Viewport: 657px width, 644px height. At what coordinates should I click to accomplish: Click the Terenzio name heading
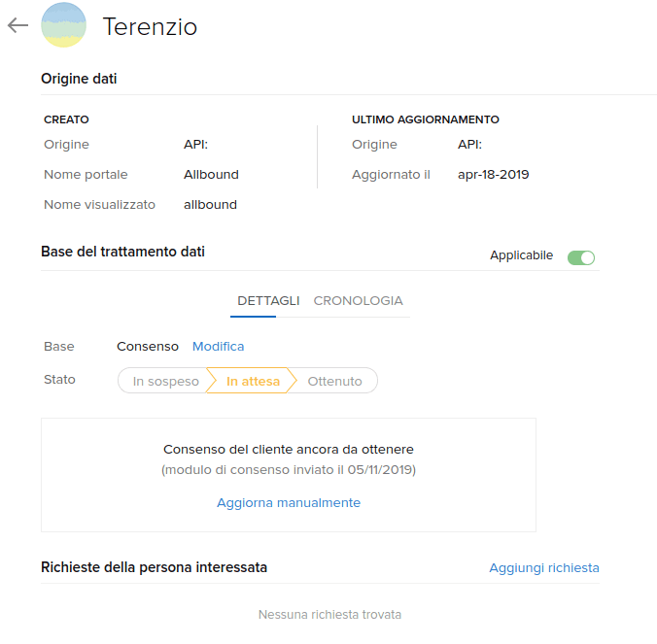150,27
